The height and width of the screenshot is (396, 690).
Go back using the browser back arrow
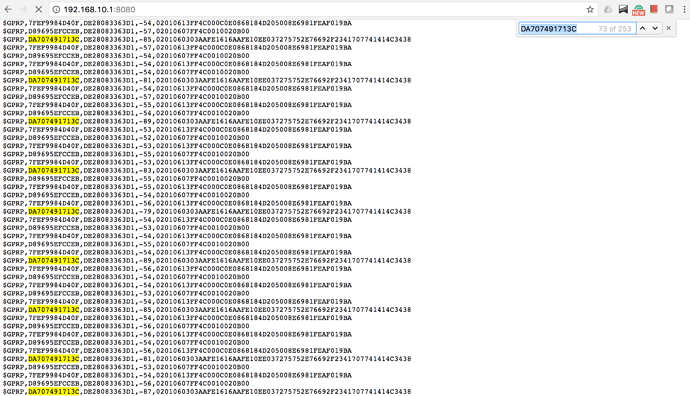pos(8,9)
